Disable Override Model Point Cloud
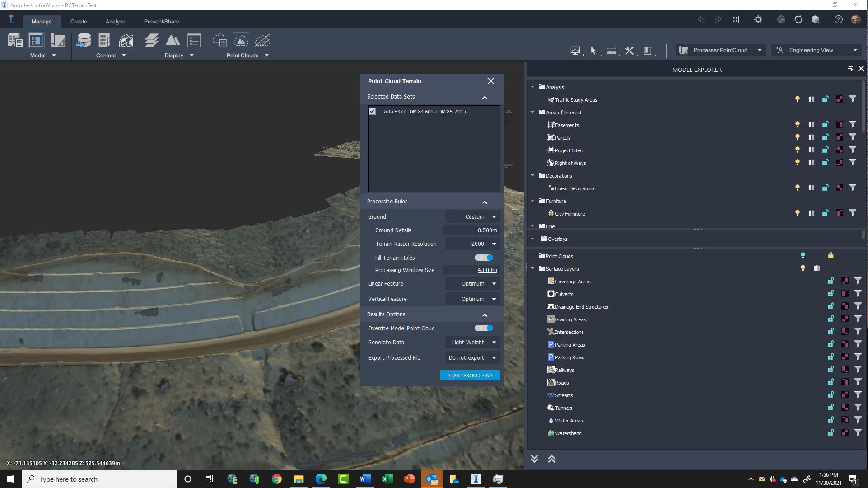 [x=483, y=328]
